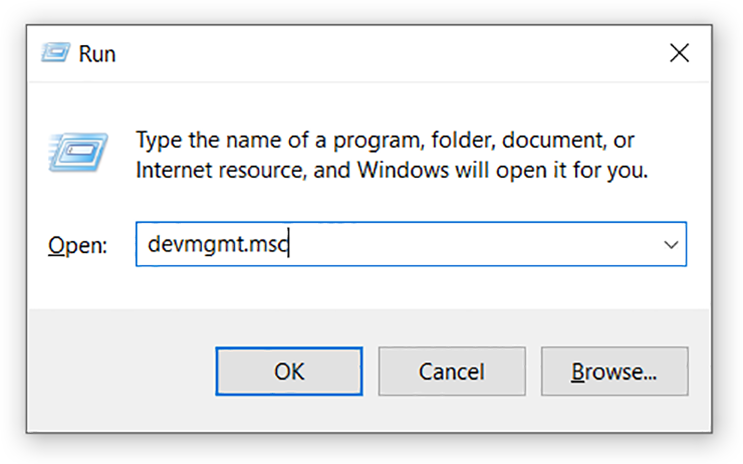Image resolution: width=743 pixels, height=464 pixels.
Task: Click the "Open:" label
Action: [78, 246]
